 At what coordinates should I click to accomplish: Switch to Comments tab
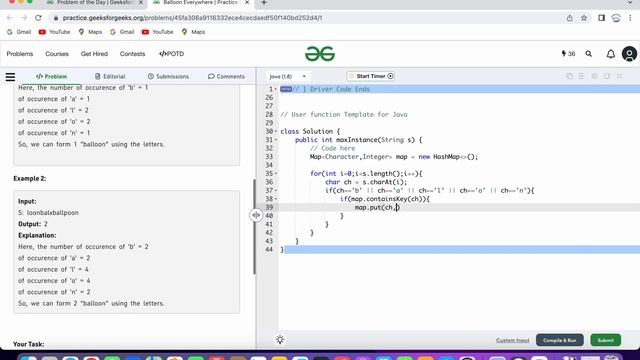pyautogui.click(x=227, y=76)
